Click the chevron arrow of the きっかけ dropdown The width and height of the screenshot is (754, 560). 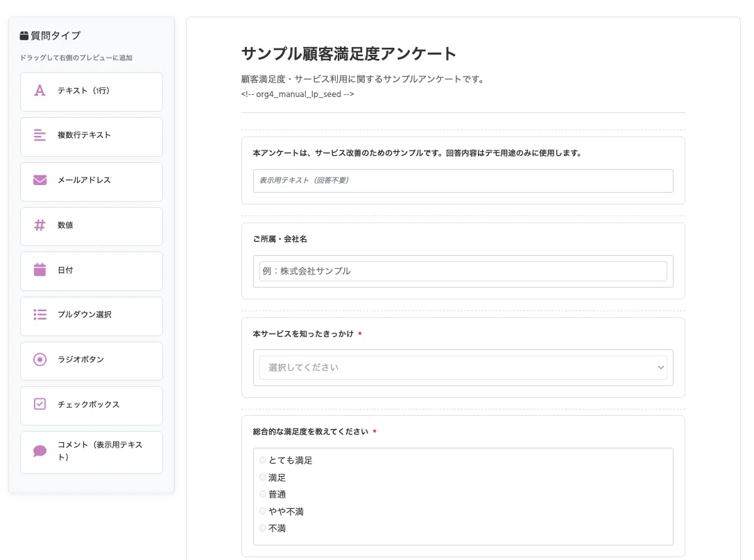click(661, 367)
